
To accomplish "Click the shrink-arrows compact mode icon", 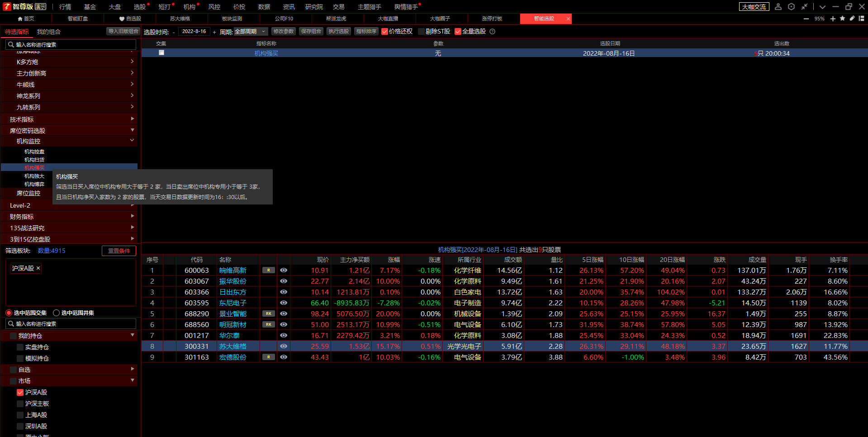I will [804, 7].
